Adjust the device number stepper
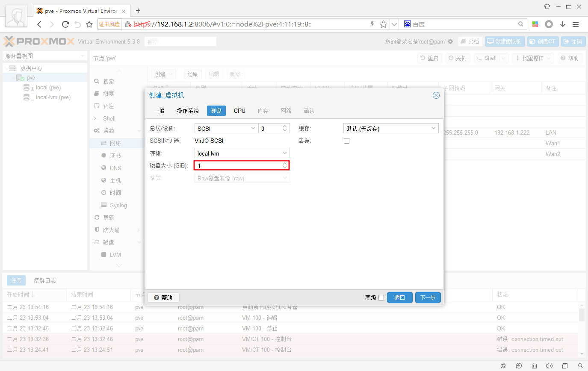Screen dimensions: 588x371 coord(285,128)
